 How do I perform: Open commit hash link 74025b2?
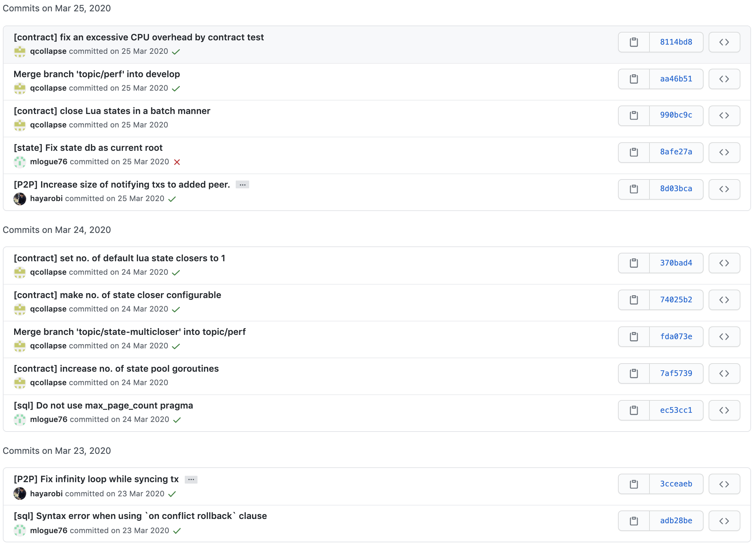676,300
